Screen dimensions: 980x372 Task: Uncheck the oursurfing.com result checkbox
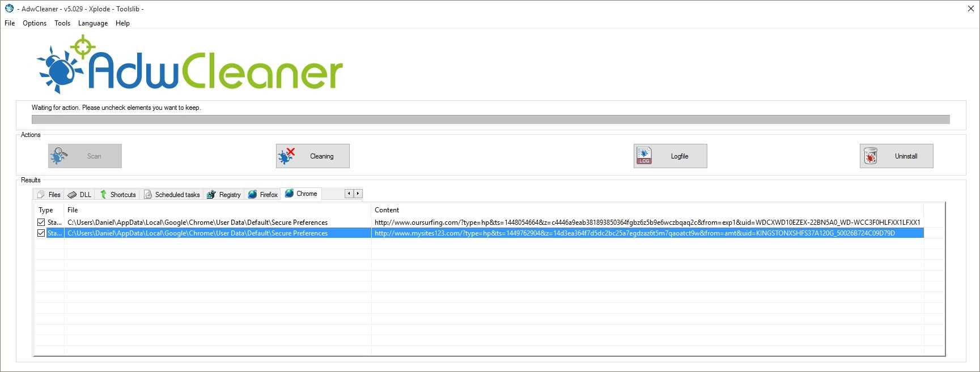tap(41, 223)
